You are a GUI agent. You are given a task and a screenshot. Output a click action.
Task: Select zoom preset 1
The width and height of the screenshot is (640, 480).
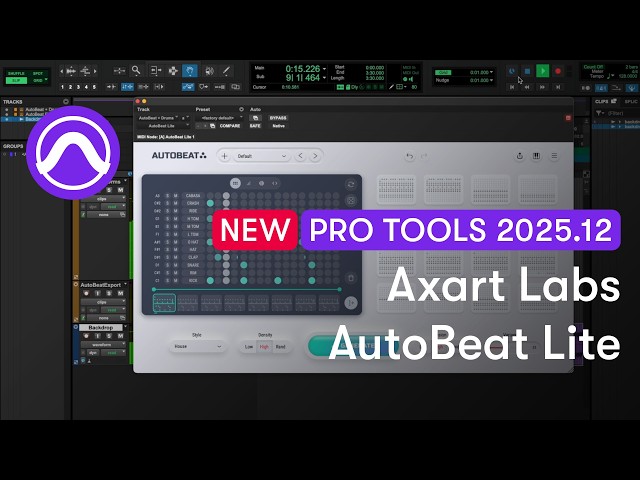[x=62, y=87]
